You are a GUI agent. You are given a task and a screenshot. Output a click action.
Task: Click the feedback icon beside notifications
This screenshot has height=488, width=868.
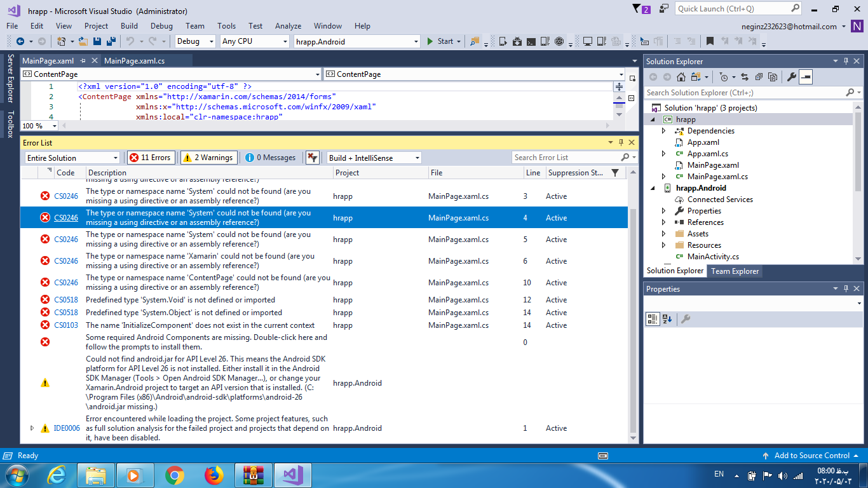tap(664, 9)
